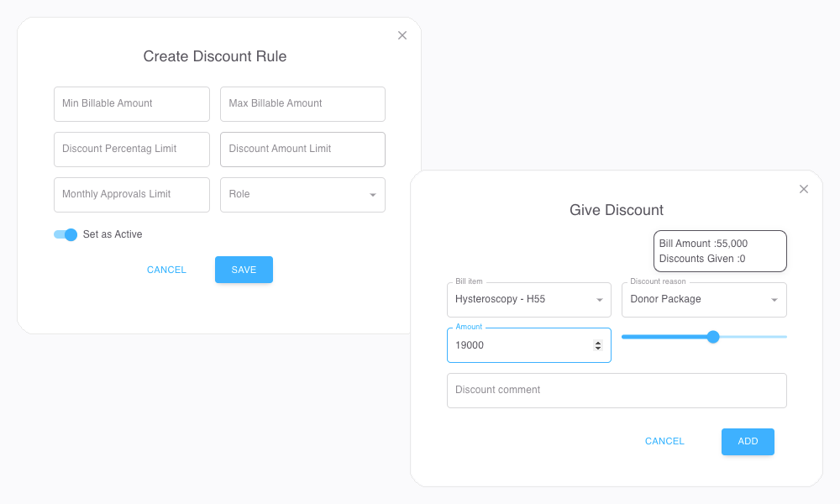Select the Discount Percentag Limit field

pos(131,149)
